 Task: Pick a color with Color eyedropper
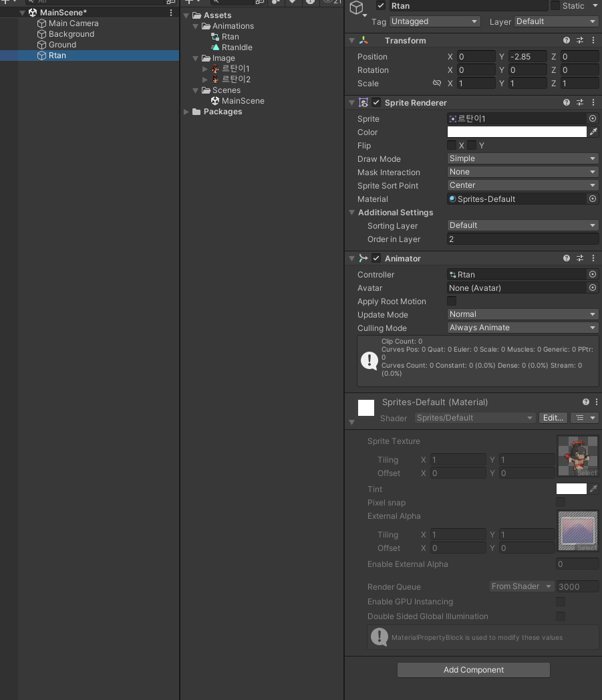point(593,132)
